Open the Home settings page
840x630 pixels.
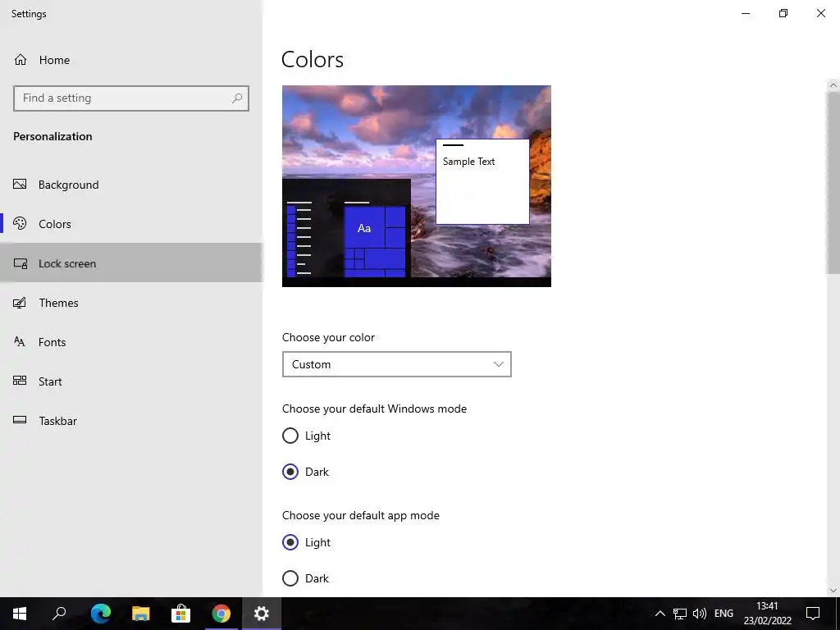pos(131,60)
